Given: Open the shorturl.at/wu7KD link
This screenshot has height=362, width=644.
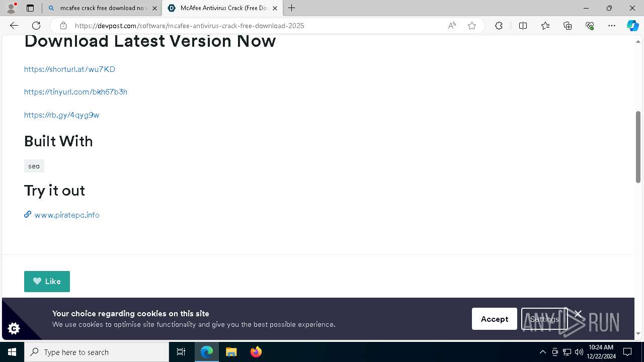Looking at the screenshot, I should [69, 69].
